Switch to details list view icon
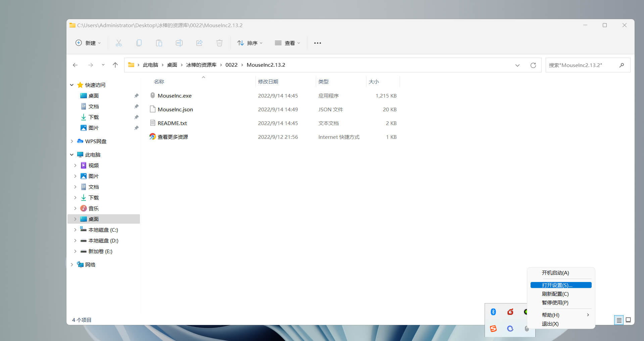The image size is (644, 341). 619,320
